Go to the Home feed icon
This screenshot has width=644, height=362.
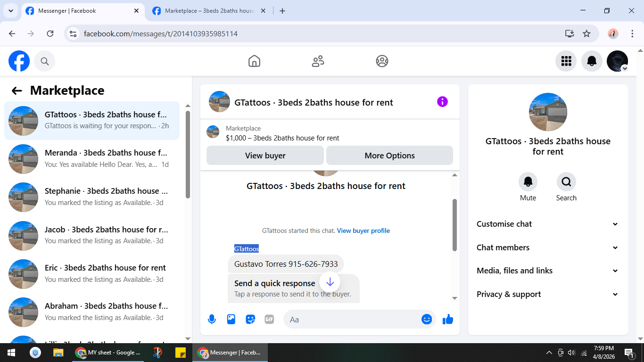point(254,61)
